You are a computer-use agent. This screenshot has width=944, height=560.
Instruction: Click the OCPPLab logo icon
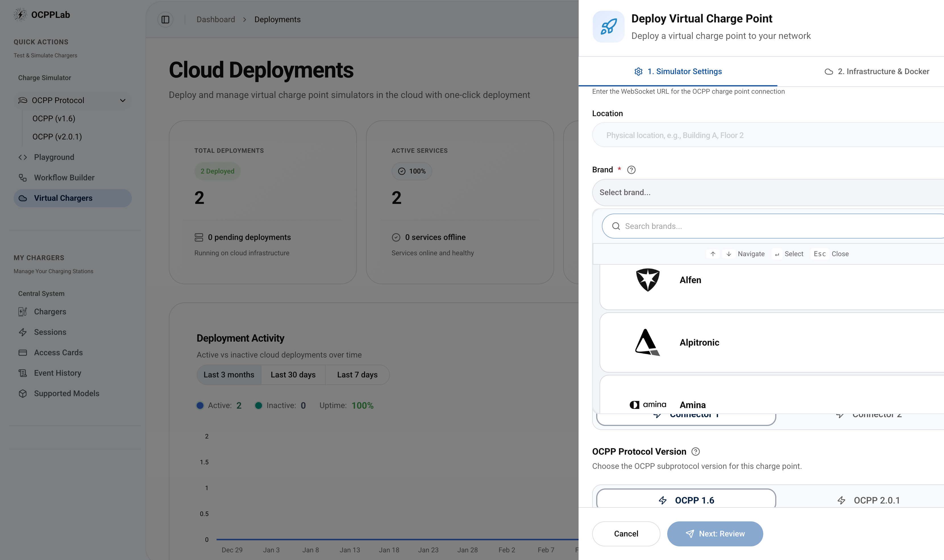20,15
